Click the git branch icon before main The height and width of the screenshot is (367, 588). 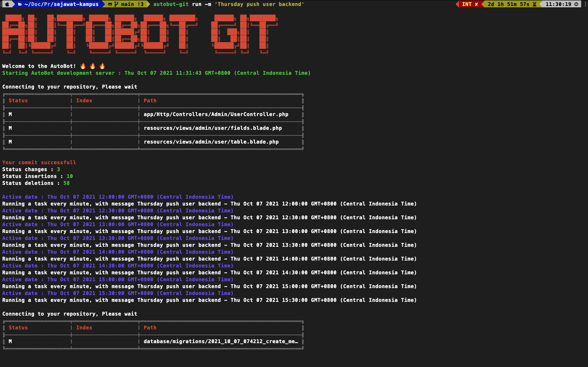(116, 4)
